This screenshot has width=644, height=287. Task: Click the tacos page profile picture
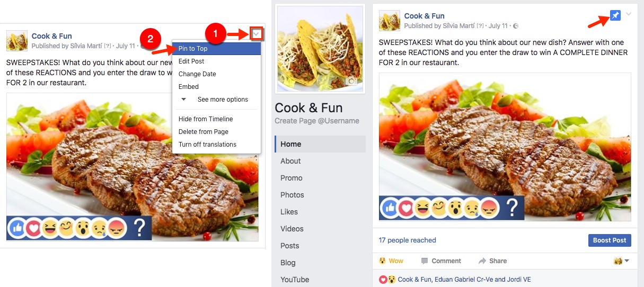[320, 49]
